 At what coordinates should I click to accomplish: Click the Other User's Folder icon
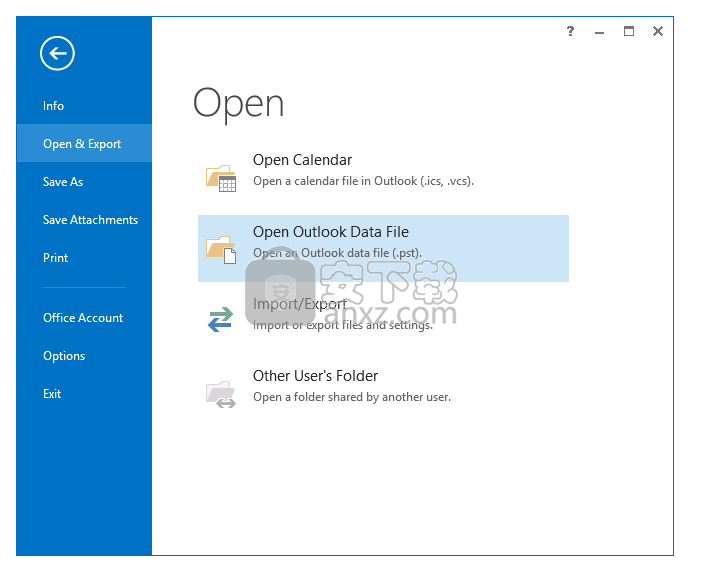(221, 394)
